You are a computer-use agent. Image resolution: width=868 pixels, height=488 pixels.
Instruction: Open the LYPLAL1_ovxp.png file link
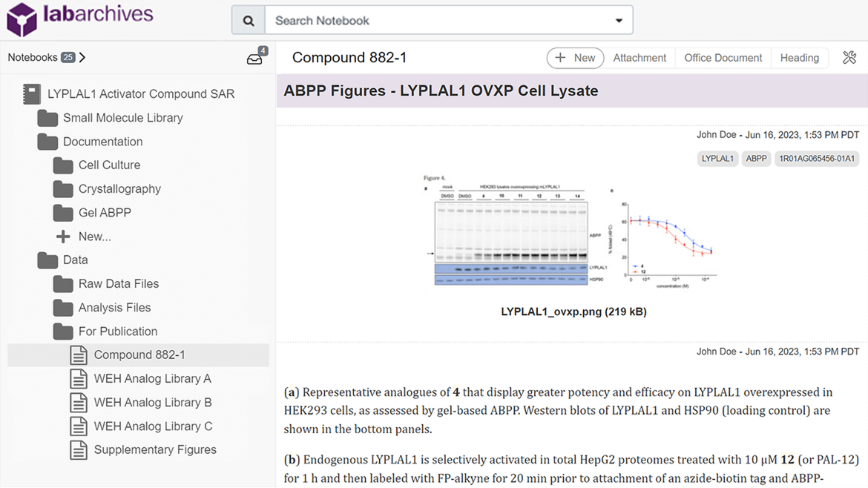pos(572,311)
